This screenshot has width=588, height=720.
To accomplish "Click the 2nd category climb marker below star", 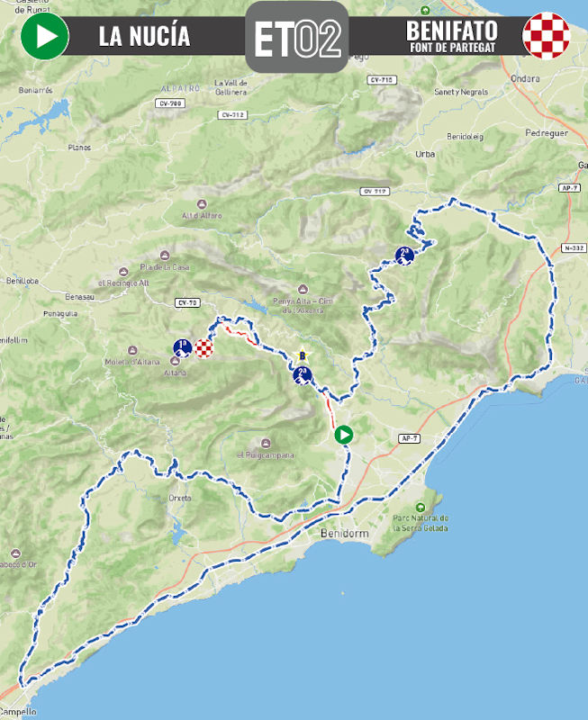I will click(x=303, y=373).
